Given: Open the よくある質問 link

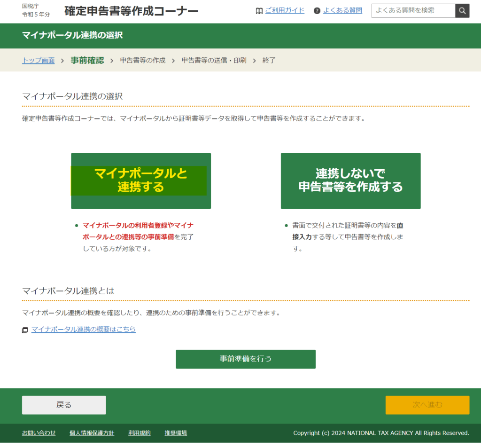Looking at the screenshot, I should pyautogui.click(x=342, y=10).
